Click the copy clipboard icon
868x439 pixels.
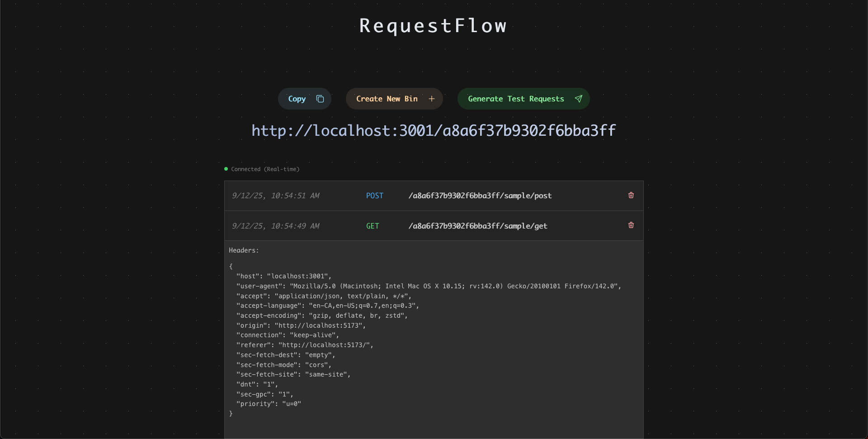coord(320,99)
